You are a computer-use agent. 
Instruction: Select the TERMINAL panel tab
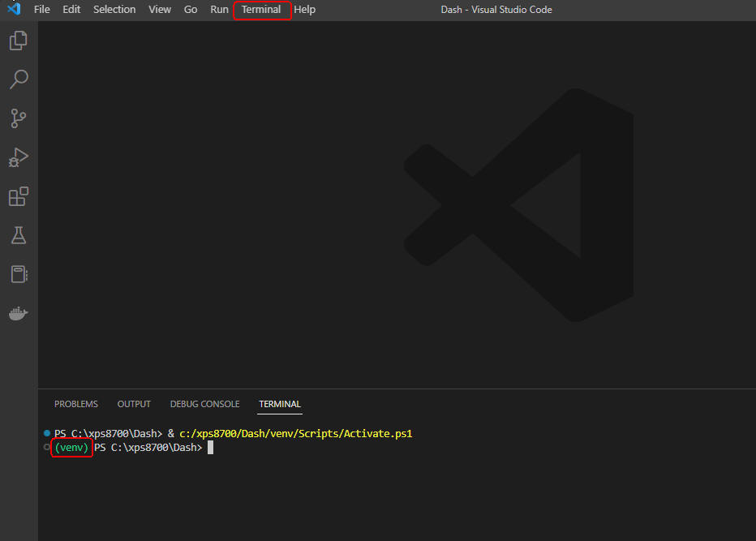click(x=280, y=404)
